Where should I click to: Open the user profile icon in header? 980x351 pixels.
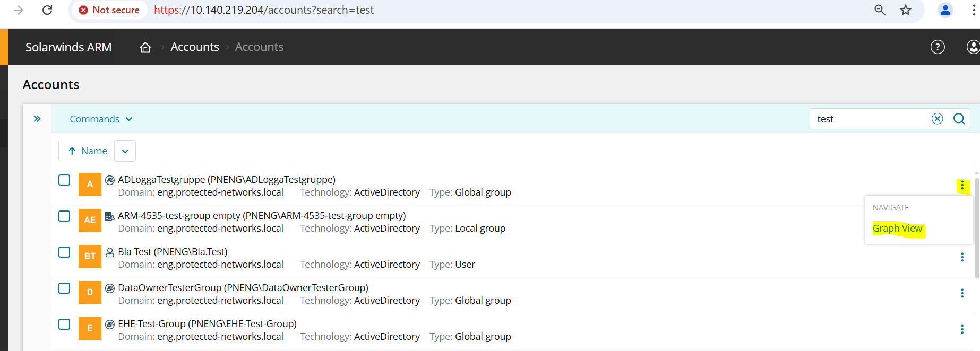click(x=973, y=47)
